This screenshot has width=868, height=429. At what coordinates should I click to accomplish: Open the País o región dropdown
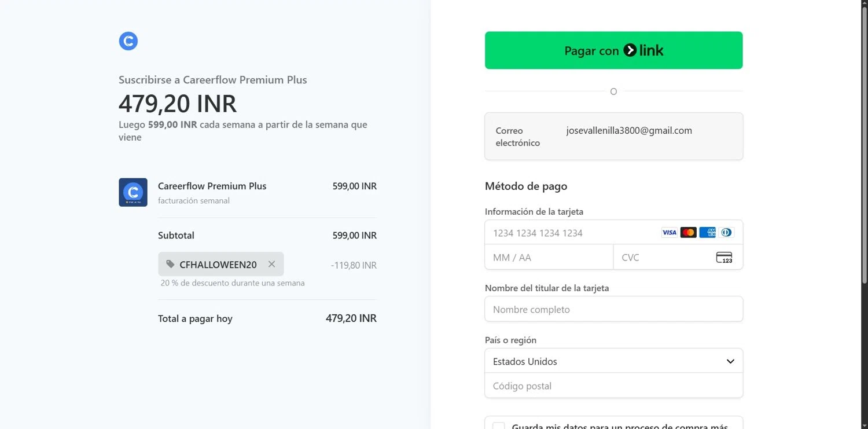(613, 361)
